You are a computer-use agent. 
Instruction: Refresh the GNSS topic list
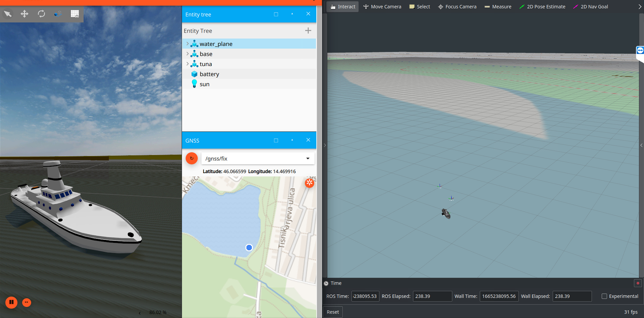tap(192, 158)
